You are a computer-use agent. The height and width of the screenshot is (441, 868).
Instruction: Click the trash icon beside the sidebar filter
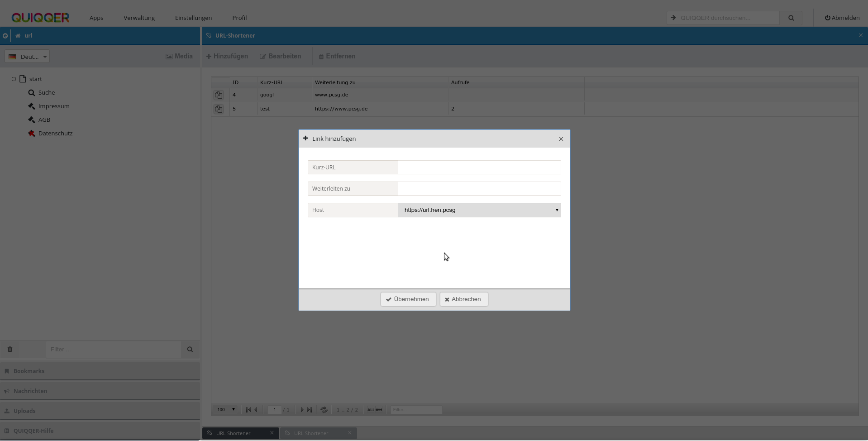10,349
